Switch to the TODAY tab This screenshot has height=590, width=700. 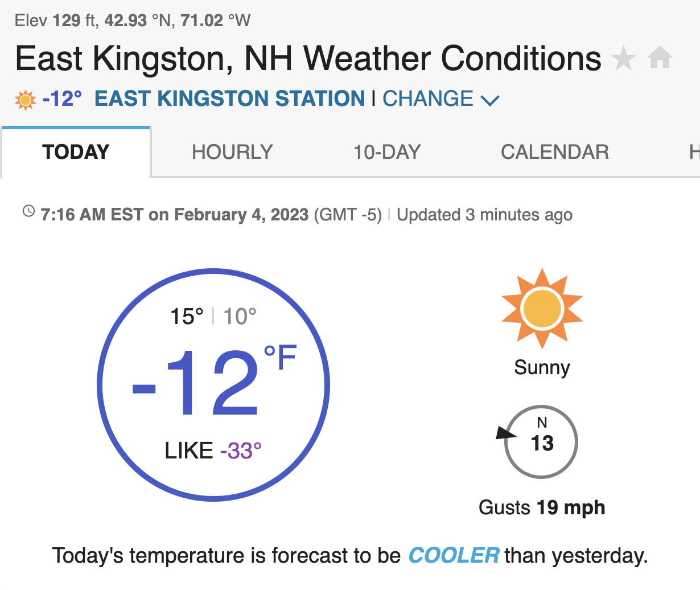(x=76, y=152)
